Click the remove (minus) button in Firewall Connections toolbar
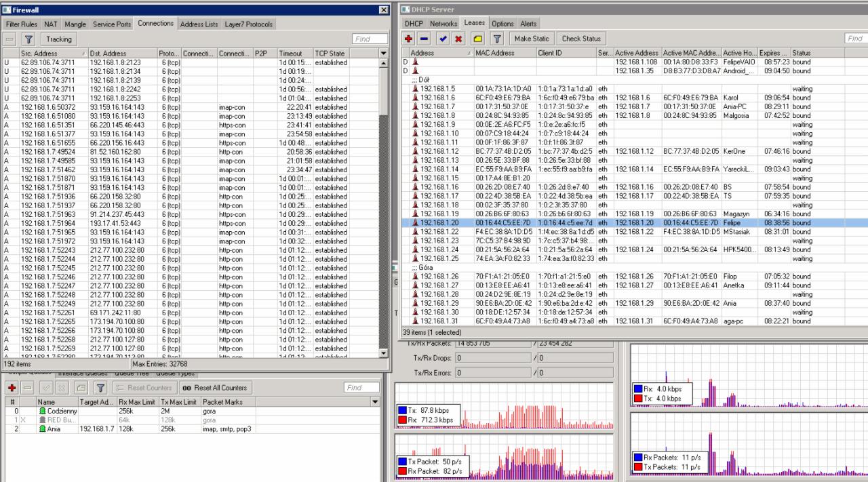The height and width of the screenshot is (482, 868). 10,39
